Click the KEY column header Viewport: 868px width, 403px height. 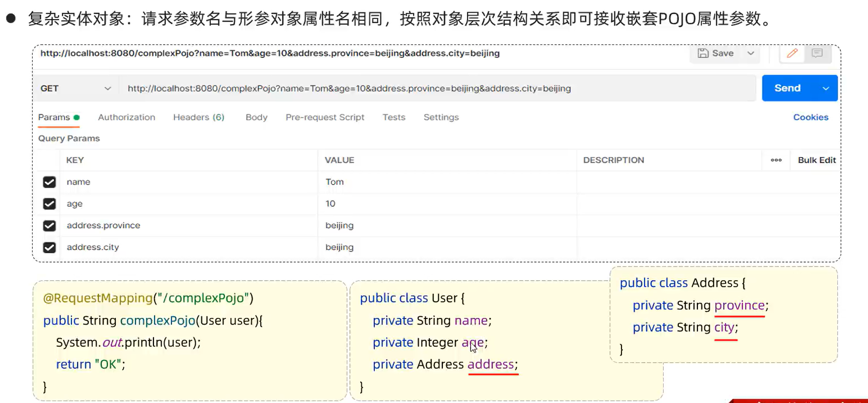[75, 160]
